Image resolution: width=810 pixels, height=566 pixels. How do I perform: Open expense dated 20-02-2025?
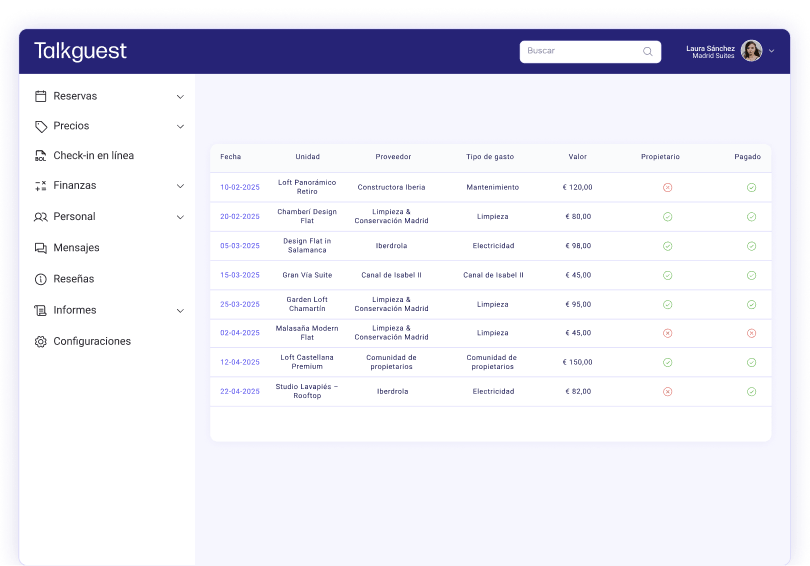[x=240, y=217]
